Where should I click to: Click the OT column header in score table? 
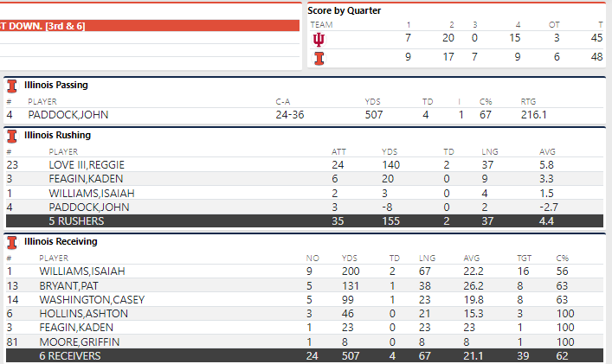[554, 25]
